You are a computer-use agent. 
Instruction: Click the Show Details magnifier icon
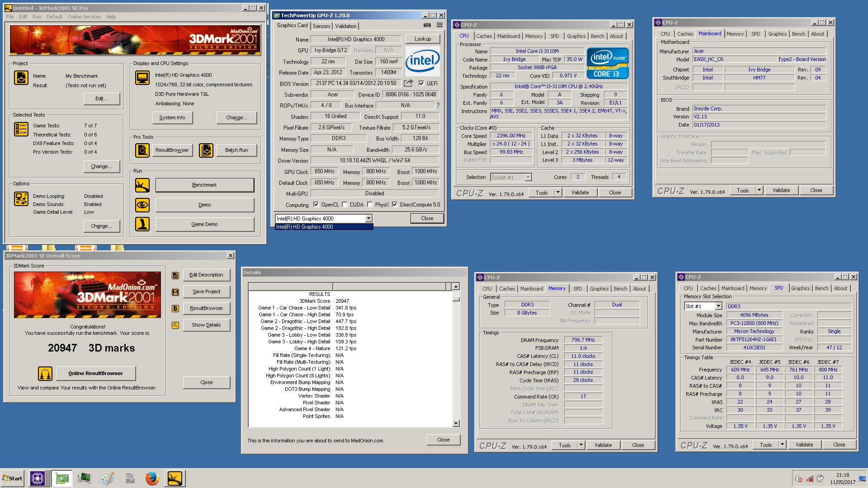[175, 325]
